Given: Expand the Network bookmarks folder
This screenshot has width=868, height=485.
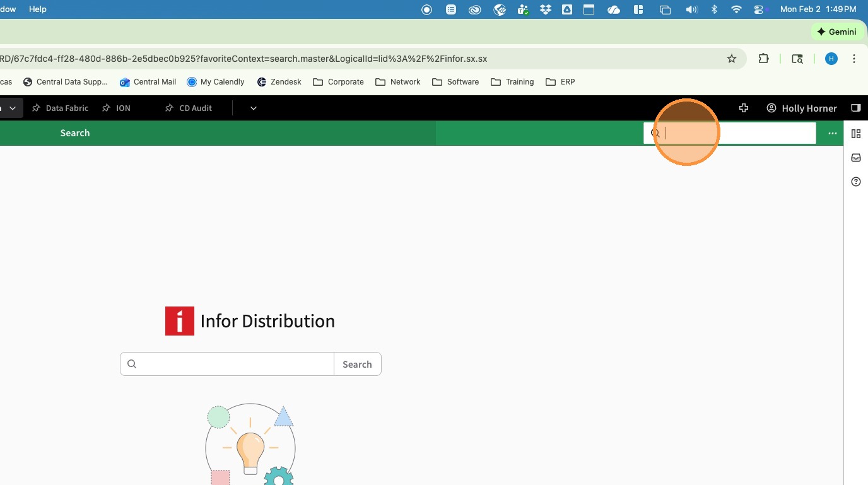Looking at the screenshot, I should click(398, 82).
